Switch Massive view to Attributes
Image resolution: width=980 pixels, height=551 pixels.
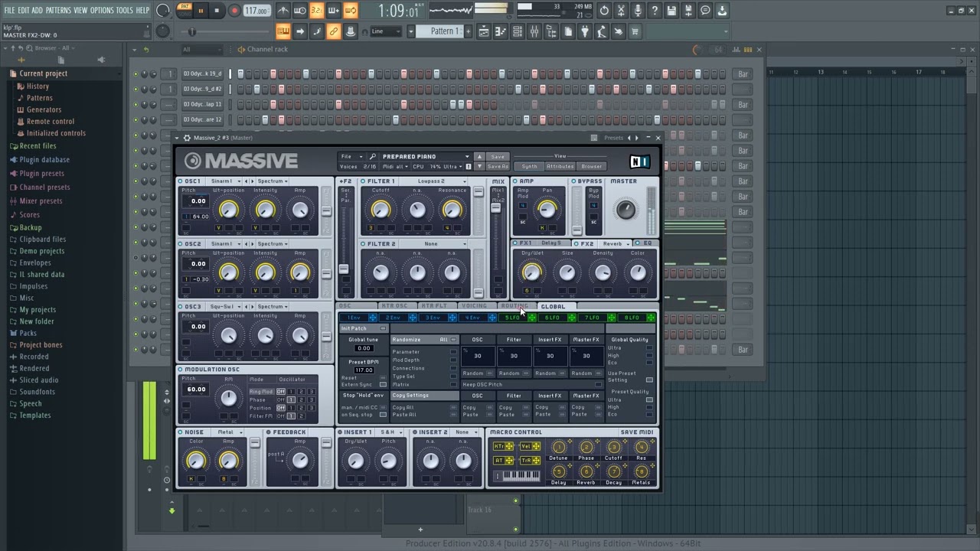point(560,166)
